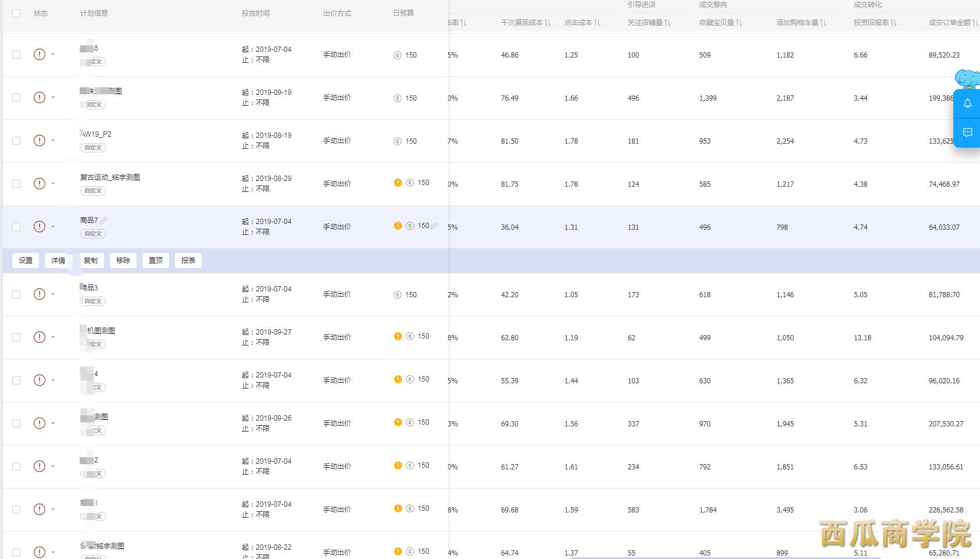Click yellow budget alert in row with 96,020.16

coord(398,379)
